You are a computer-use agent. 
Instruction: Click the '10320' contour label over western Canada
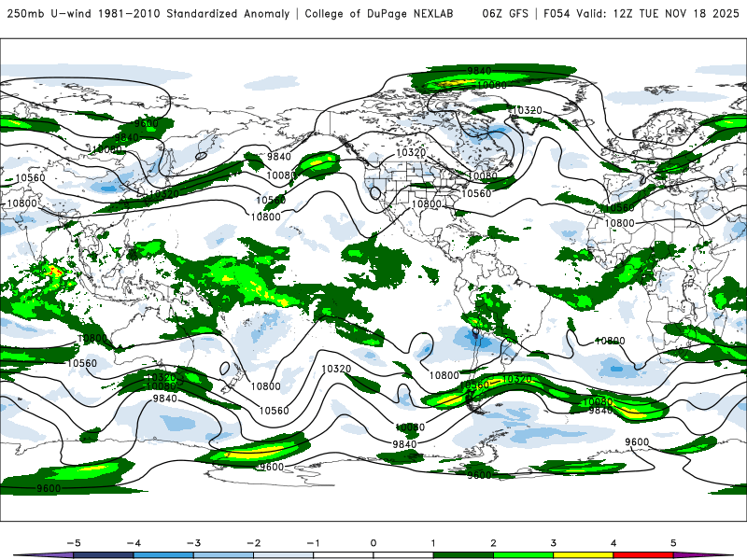(411, 152)
